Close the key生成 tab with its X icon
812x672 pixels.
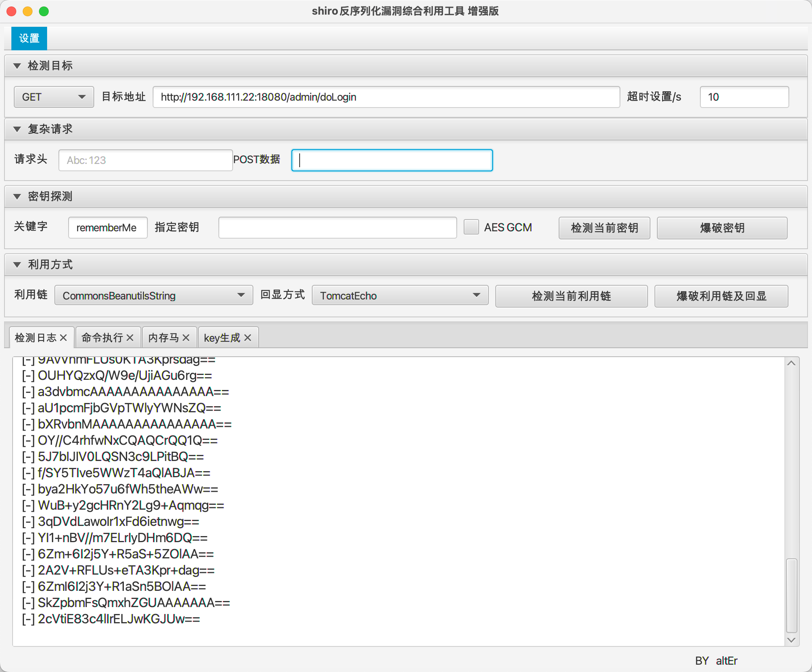click(248, 338)
